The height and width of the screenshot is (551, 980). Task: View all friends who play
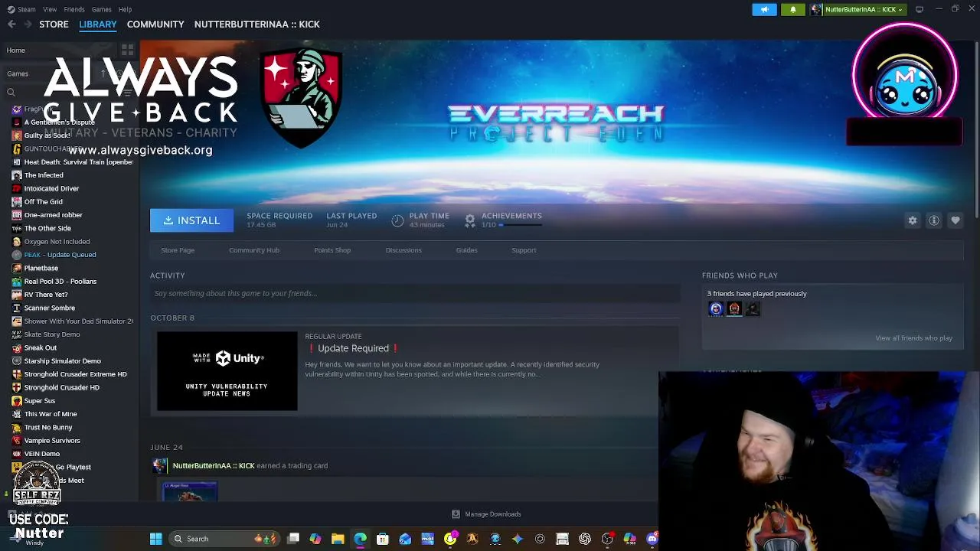[913, 338]
